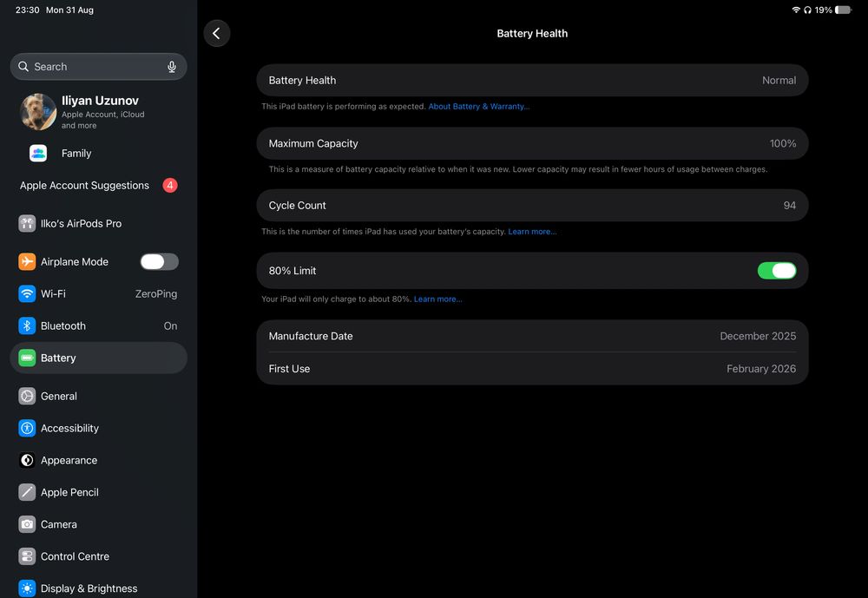
Task: Tap First Use February 2026
Action: pyautogui.click(x=532, y=369)
